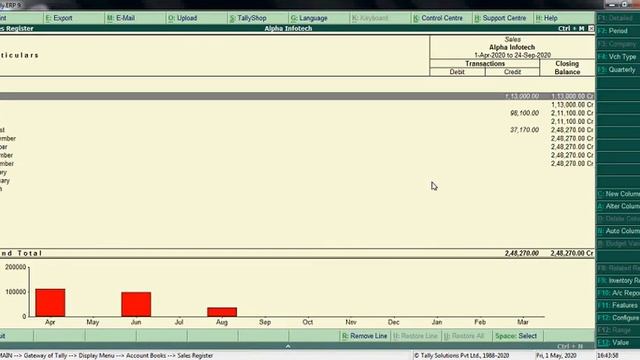Screen dimensions: 640x360
Task: Click Mar label on chart axis
Action: tap(523, 322)
